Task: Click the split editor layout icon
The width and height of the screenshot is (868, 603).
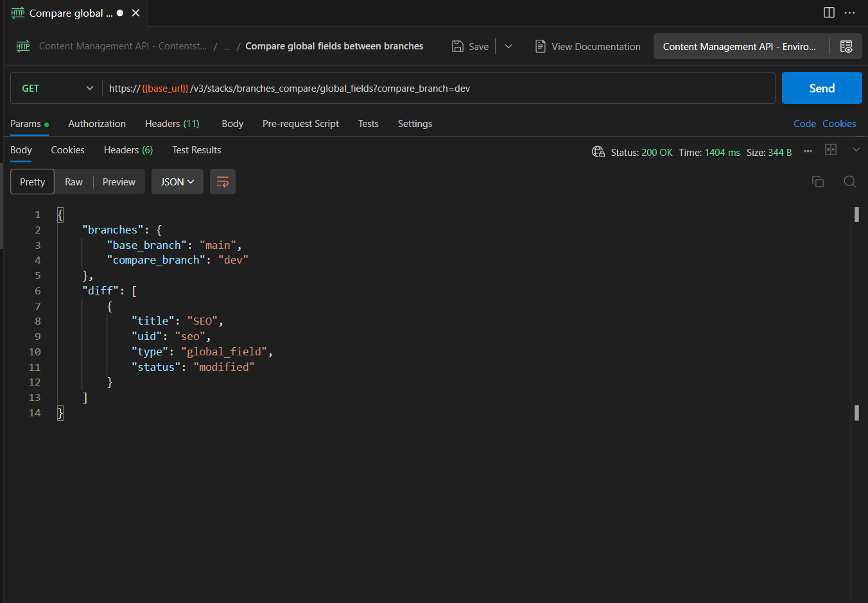Action: pyautogui.click(x=829, y=13)
